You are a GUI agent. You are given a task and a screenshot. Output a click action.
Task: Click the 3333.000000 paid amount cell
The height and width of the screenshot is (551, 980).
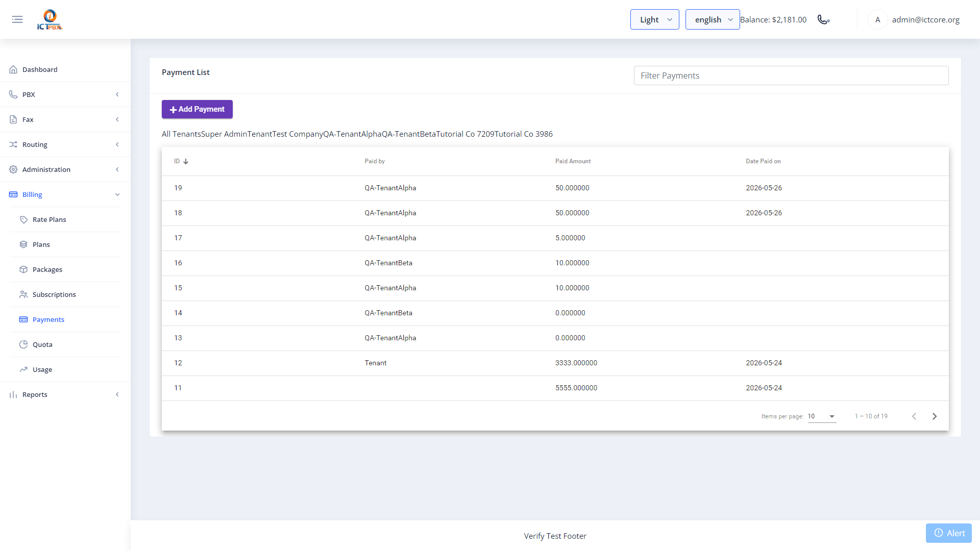[x=576, y=363]
